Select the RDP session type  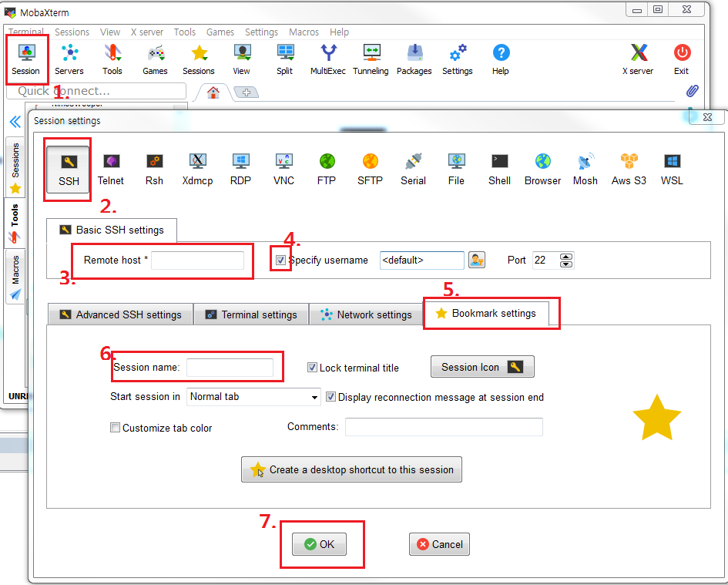[x=240, y=170]
